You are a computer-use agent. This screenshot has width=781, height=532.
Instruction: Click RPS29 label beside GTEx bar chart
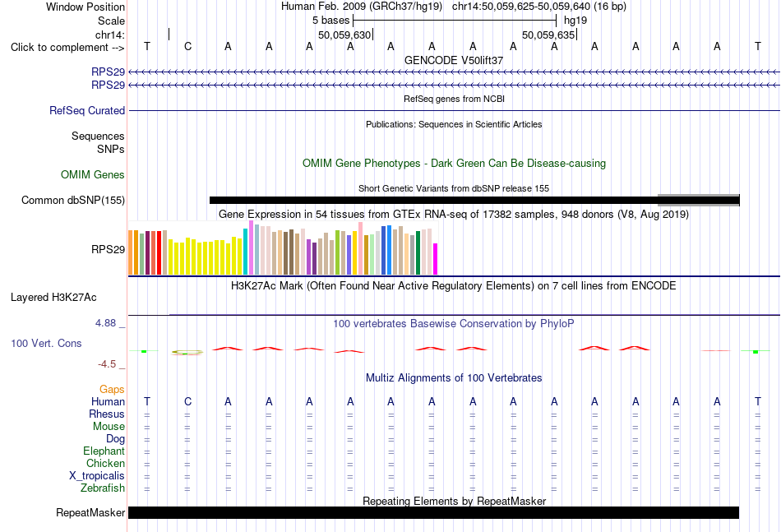(x=108, y=249)
